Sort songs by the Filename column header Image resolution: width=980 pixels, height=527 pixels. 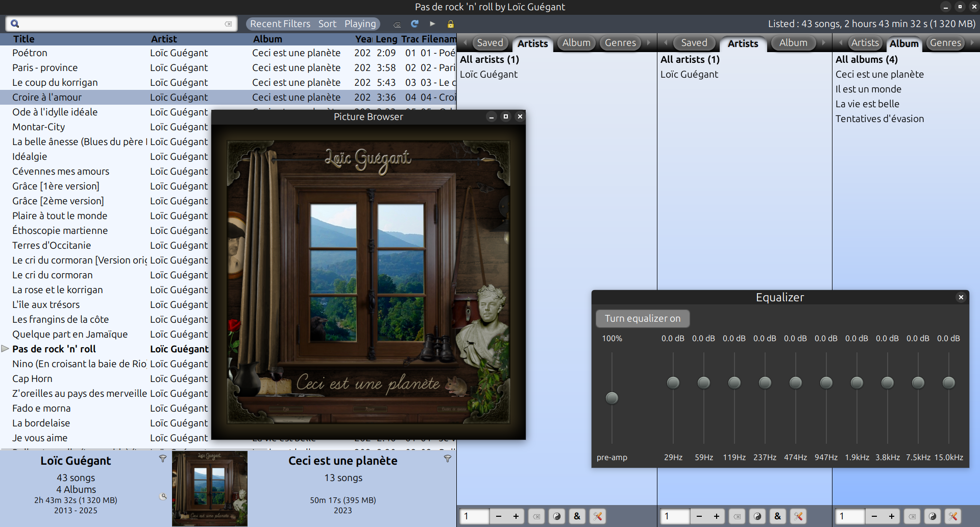point(439,39)
